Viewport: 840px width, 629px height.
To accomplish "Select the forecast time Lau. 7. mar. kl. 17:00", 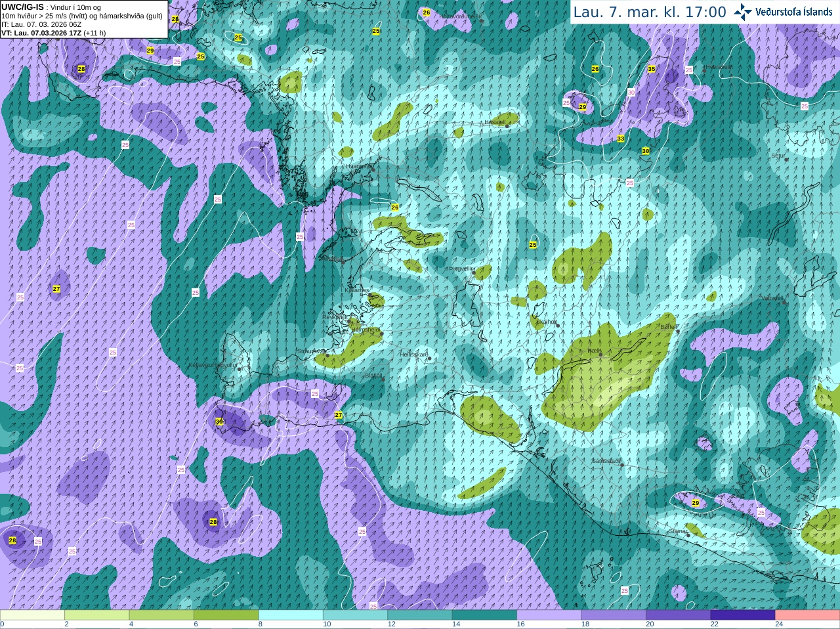I will point(650,12).
